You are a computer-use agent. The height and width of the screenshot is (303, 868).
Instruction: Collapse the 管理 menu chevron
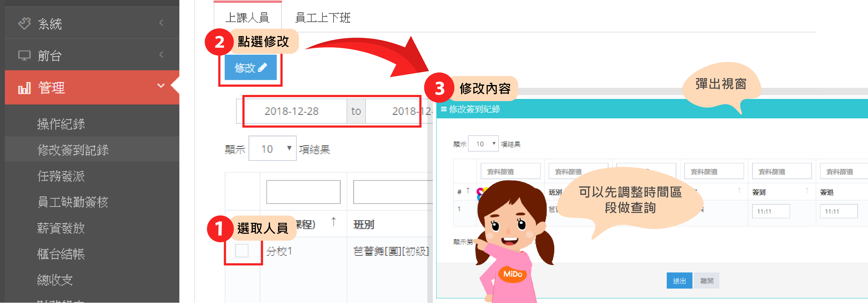(161, 86)
